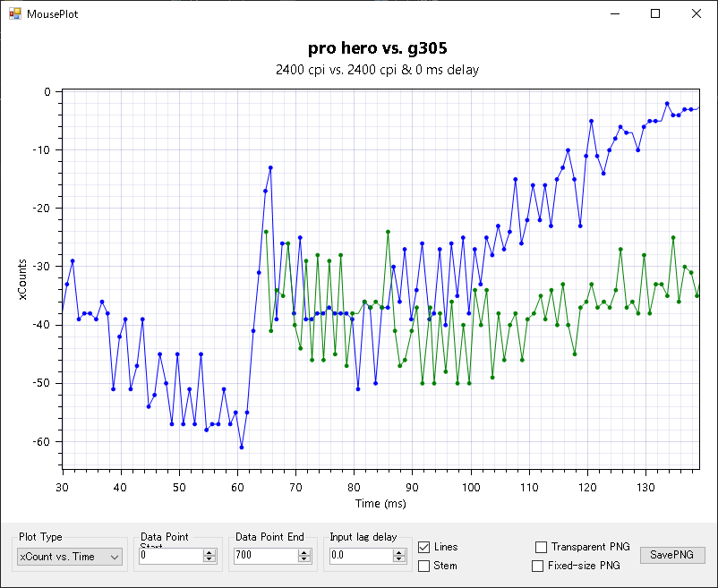Click the y-axis tick label -60
718x588 pixels.
[42, 442]
